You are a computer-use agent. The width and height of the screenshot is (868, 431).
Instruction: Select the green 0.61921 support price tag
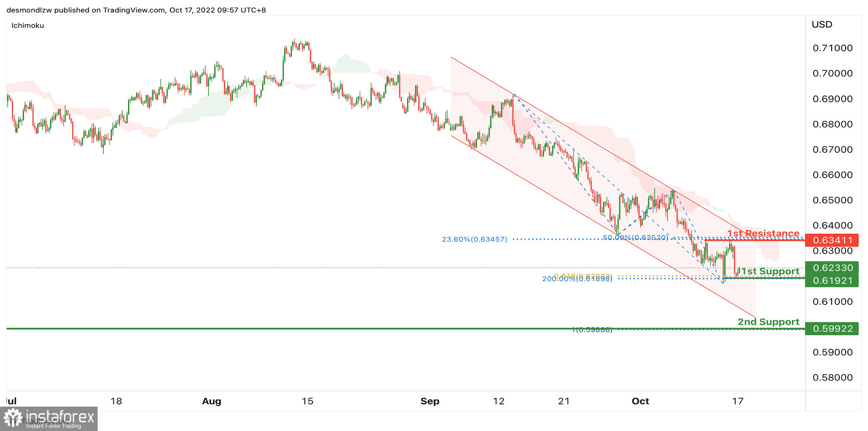pyautogui.click(x=832, y=281)
